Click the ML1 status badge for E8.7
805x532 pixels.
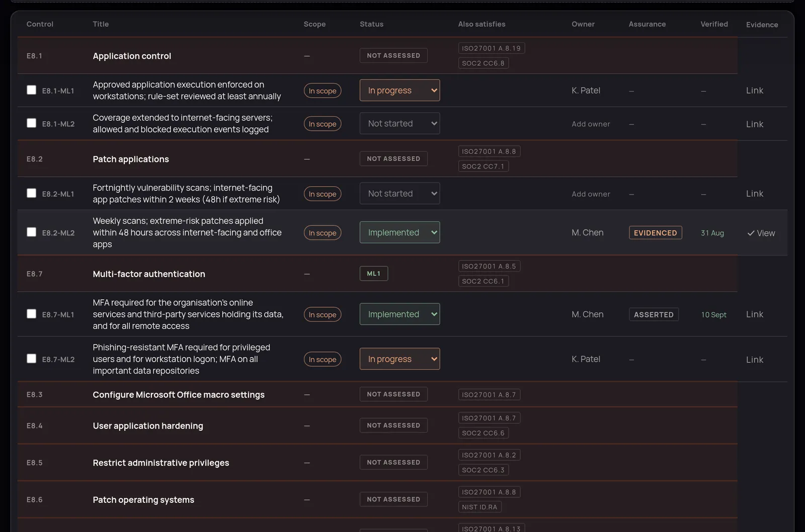click(x=374, y=274)
